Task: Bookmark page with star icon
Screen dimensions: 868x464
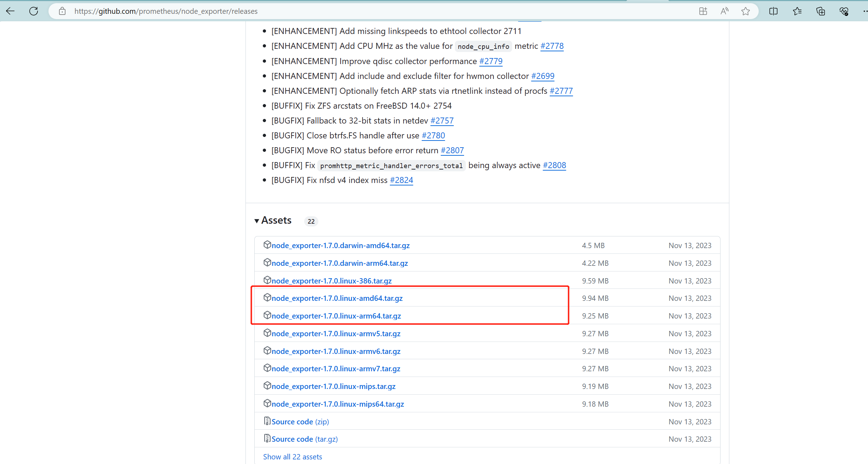Action: coord(746,11)
